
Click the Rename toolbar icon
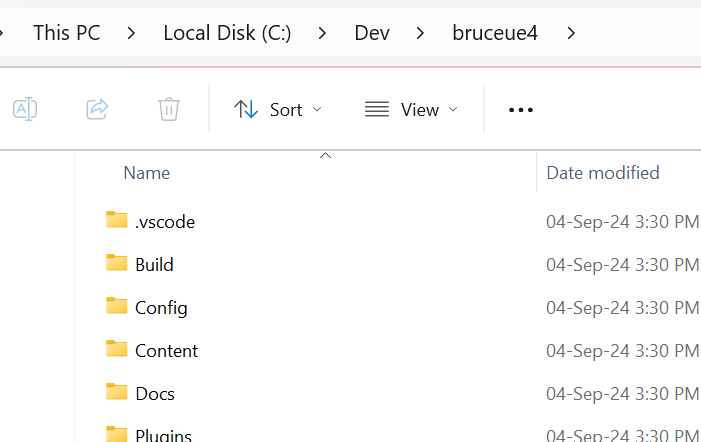(25, 109)
